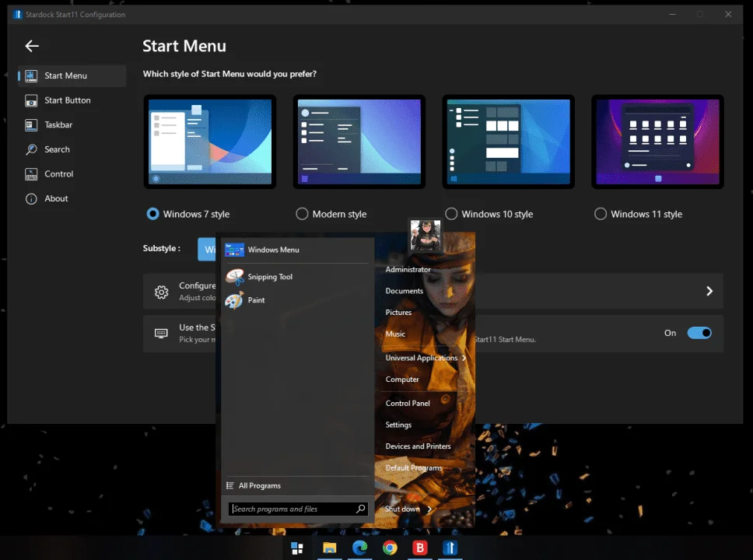Click the Configure gear icon
The image size is (753, 560).
161,292
